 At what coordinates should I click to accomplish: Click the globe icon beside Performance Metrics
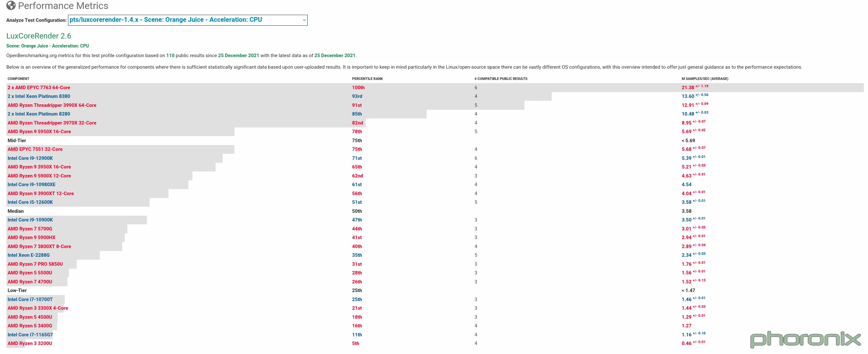[11, 5]
